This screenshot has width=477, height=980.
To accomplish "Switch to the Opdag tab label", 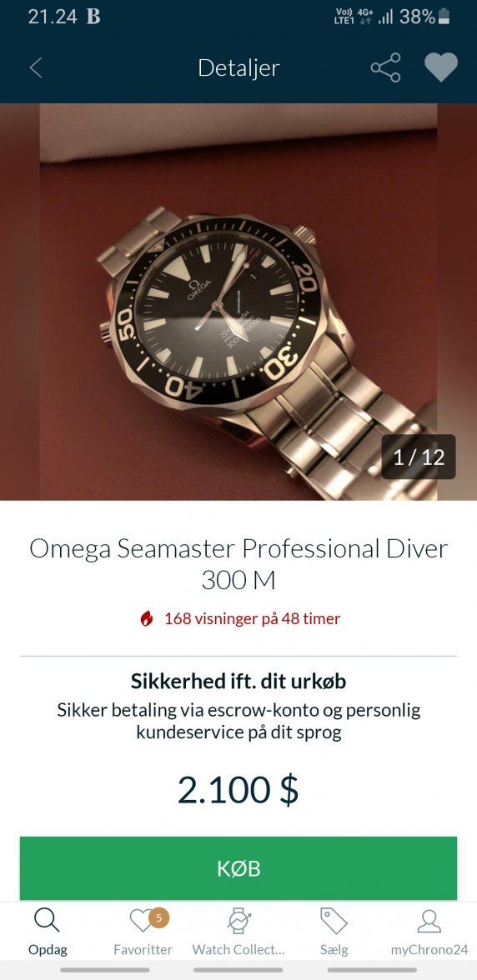I will point(48,949).
